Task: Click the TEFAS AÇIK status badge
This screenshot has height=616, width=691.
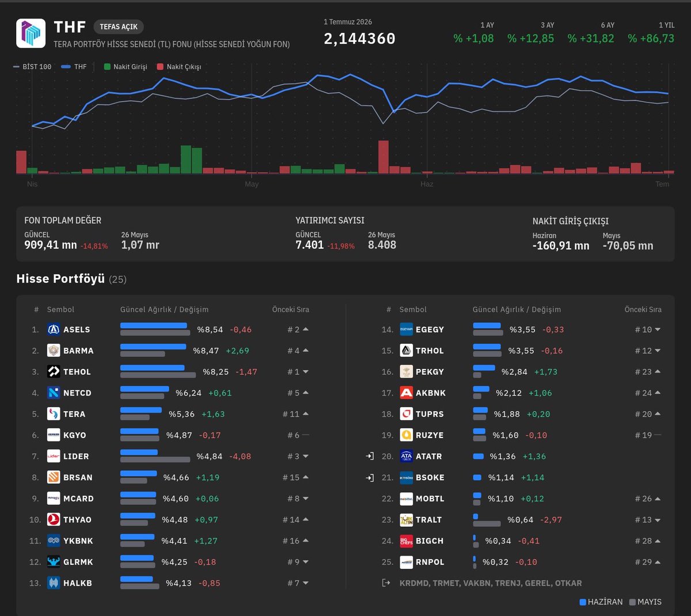Action: (x=119, y=26)
